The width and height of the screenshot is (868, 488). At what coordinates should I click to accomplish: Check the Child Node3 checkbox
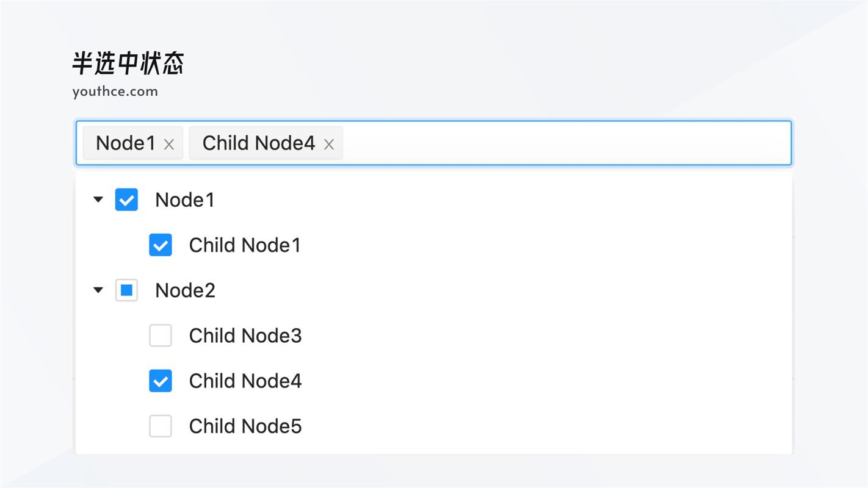pyautogui.click(x=161, y=335)
